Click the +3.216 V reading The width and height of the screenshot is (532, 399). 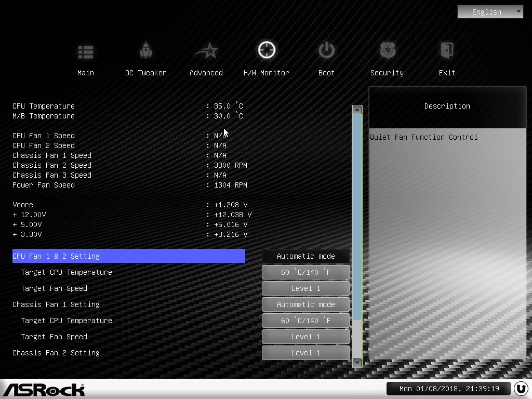tap(231, 234)
